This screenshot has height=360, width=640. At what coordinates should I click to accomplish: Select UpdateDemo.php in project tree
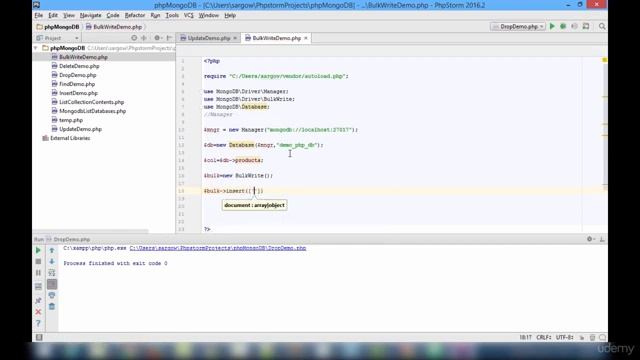(x=80, y=129)
